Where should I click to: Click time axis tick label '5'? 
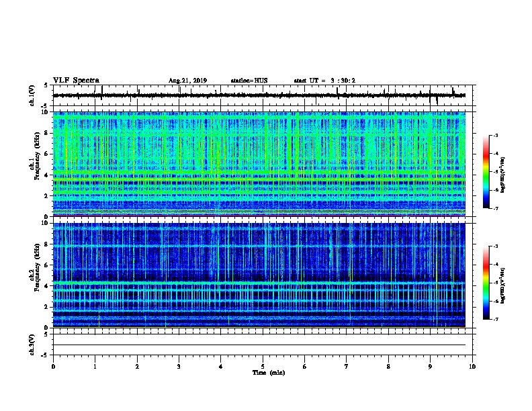point(263,367)
